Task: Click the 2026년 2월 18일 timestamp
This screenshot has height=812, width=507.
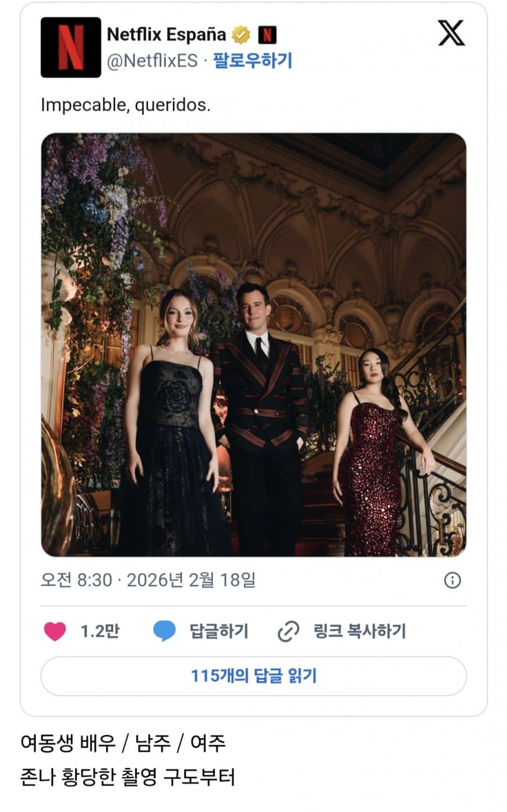Action: point(191,580)
